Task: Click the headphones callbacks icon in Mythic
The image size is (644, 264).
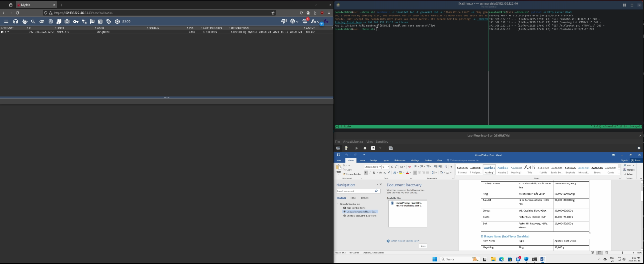Action: 16,21
